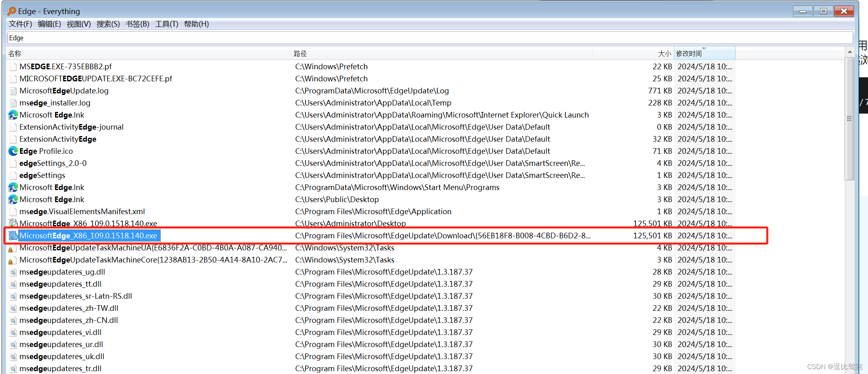Click the dll icon of msedgeupdateres_vi.dll
868x374 pixels.
13,333
